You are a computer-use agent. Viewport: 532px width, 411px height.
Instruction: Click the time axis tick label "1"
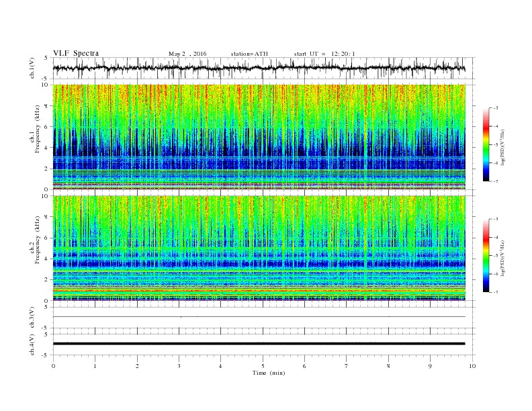[x=95, y=366]
